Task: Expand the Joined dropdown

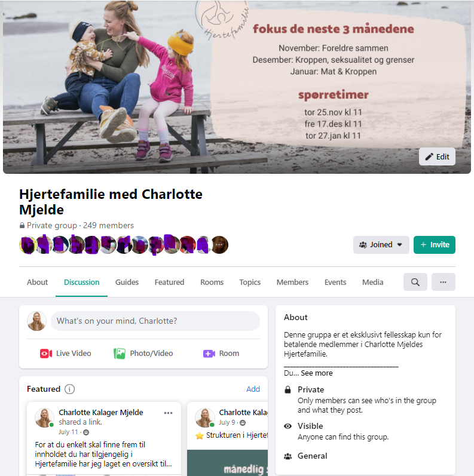Action: pos(381,245)
